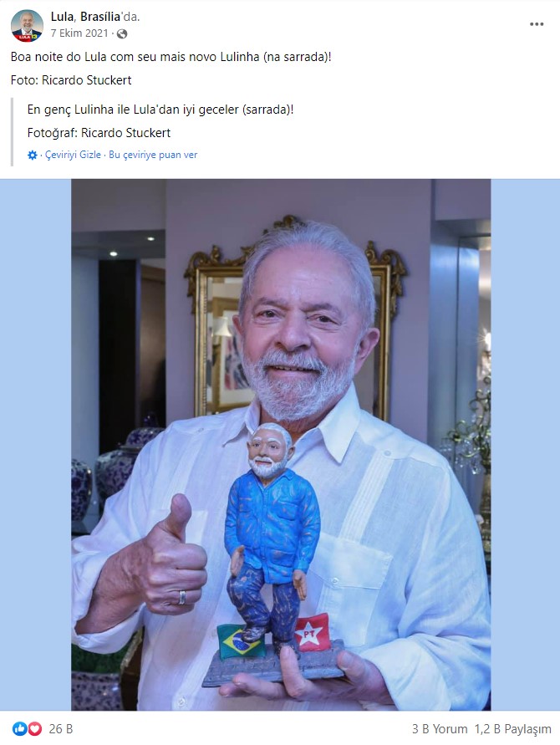Click the 7 Ekim 2021 timestamp
The image size is (560, 745).
[x=79, y=33]
